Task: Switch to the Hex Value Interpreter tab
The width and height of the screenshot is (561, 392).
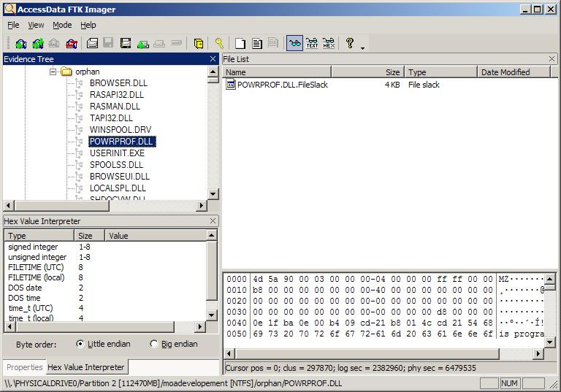Action: (x=86, y=367)
